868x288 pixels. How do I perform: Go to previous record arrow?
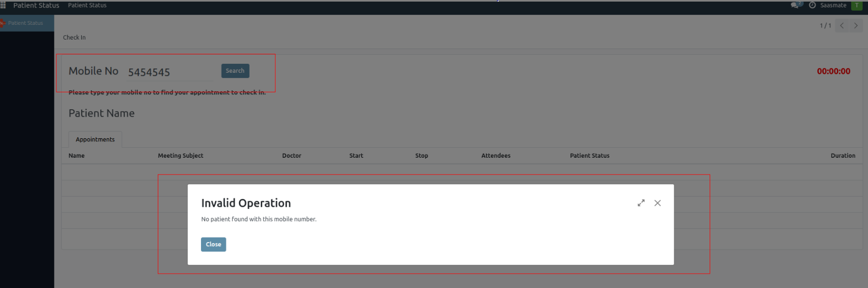pos(842,25)
